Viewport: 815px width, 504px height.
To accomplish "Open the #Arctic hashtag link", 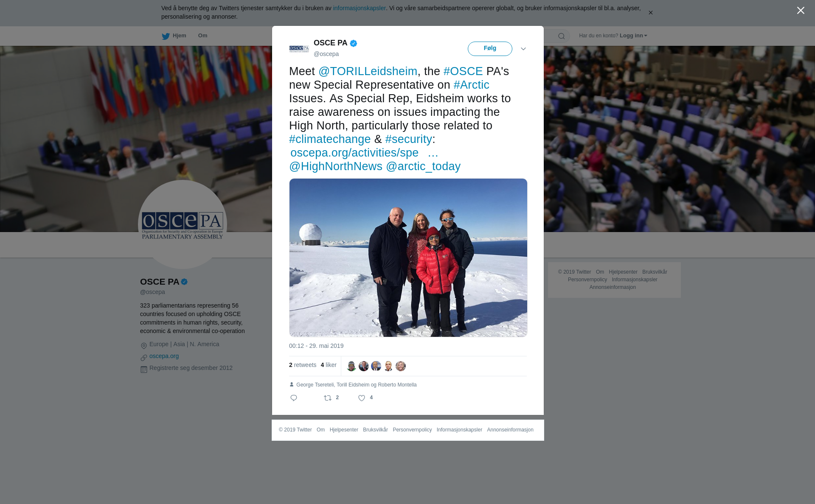I will click(x=471, y=85).
